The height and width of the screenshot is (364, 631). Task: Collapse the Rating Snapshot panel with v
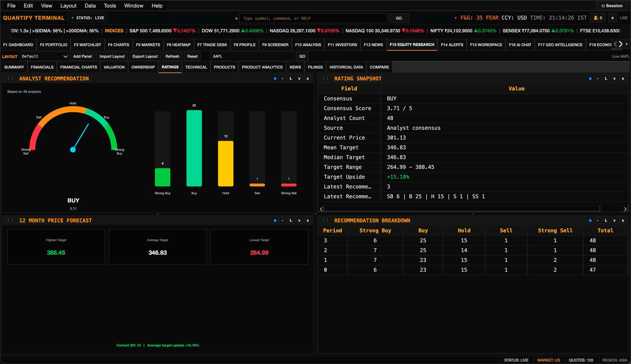coord(614,78)
